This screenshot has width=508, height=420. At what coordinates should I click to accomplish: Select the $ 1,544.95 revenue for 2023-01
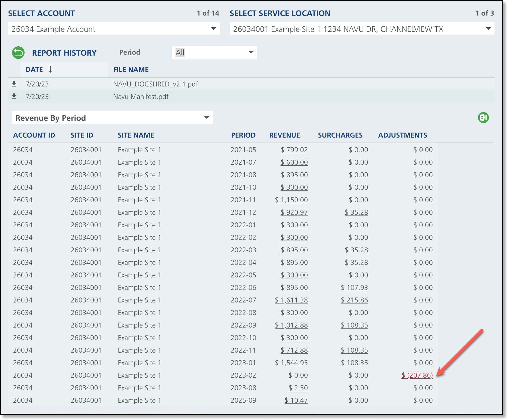point(291,363)
